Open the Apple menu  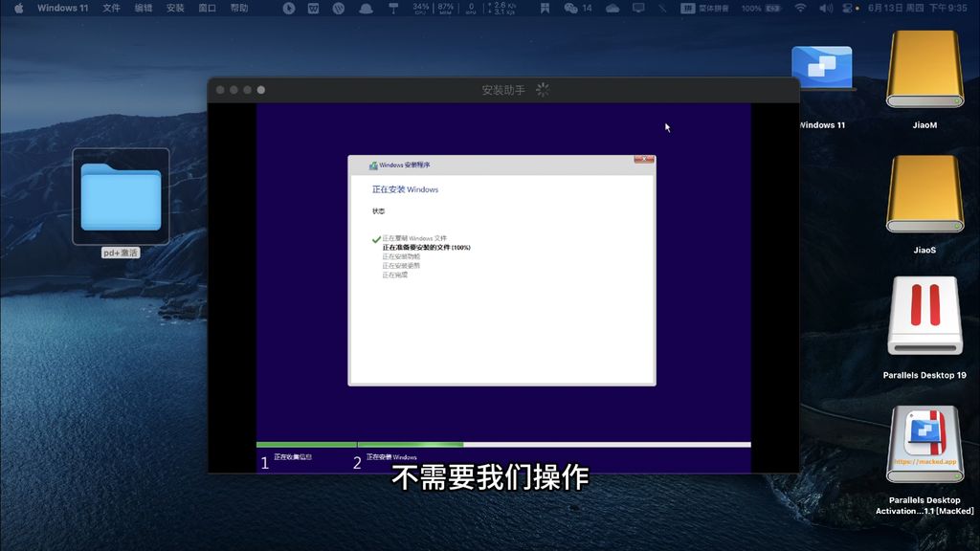tap(19, 8)
